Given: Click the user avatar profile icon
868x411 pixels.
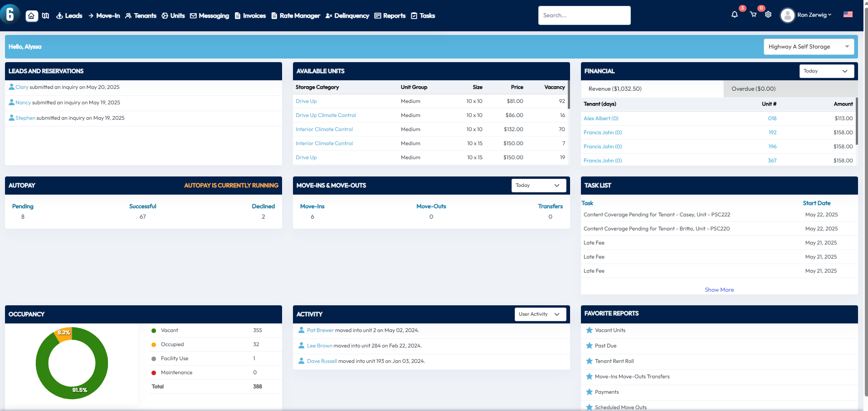Looking at the screenshot, I should [x=787, y=15].
